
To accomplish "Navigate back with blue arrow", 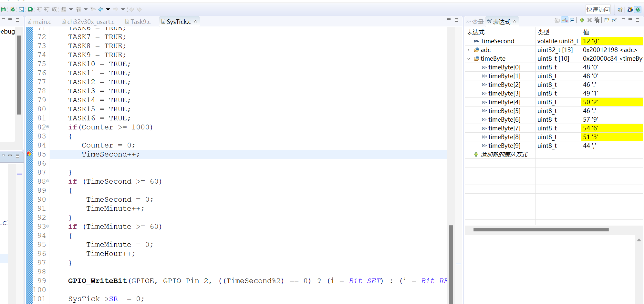I will 101,9.
